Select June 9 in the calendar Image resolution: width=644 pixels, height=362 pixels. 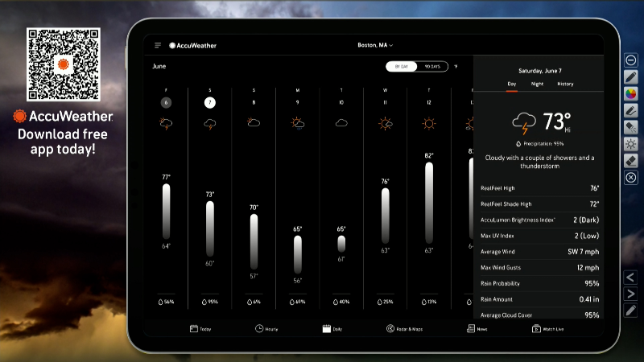[297, 103]
